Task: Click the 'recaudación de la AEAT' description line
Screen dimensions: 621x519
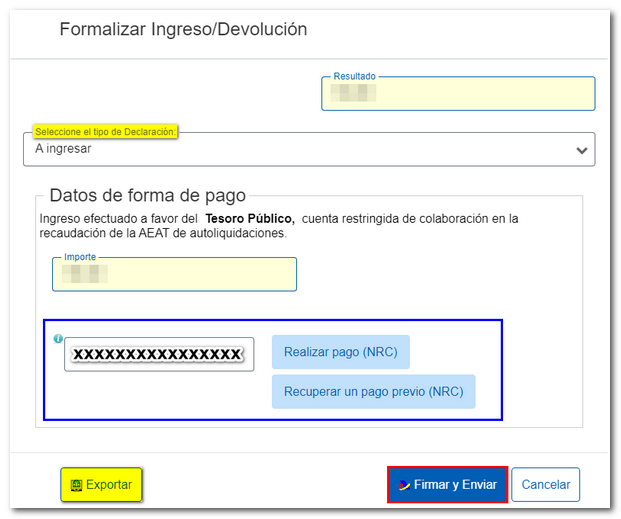Action: [163, 233]
